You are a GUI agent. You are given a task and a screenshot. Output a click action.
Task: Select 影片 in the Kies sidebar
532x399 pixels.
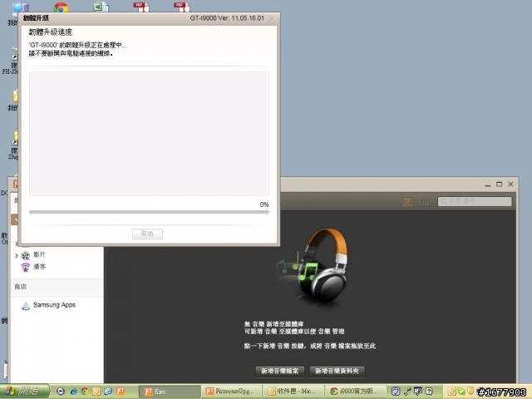(x=39, y=254)
